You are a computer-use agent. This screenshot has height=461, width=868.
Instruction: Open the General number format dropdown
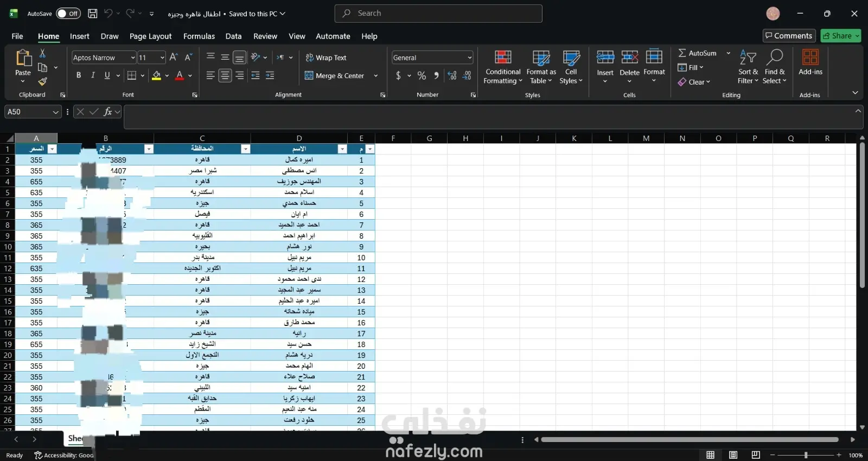click(469, 57)
